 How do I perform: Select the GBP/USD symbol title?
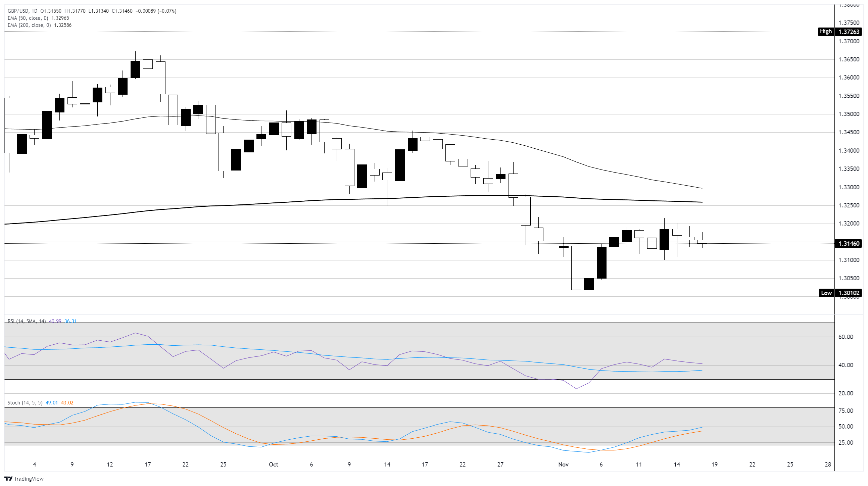18,11
